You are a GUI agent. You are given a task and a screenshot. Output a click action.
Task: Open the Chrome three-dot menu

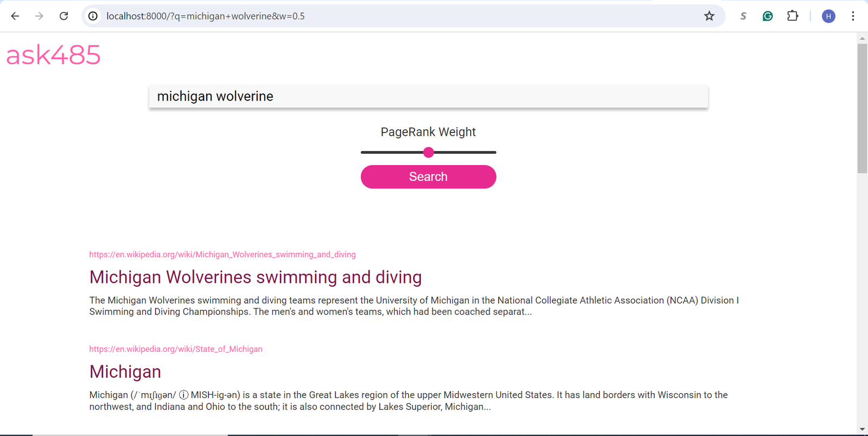tap(853, 16)
